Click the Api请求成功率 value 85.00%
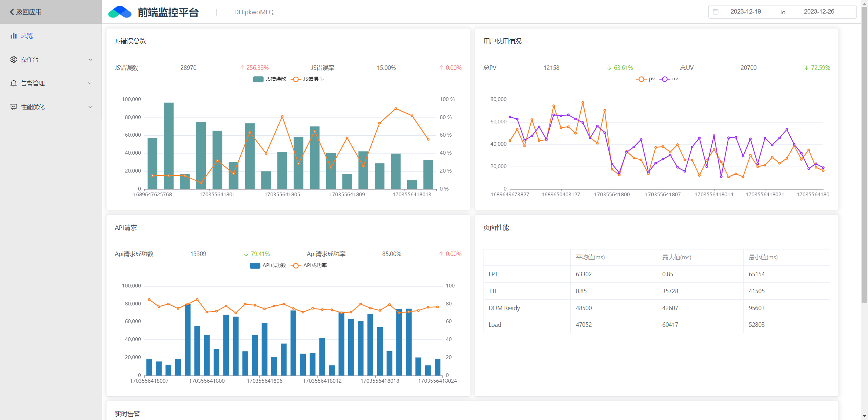This screenshot has height=420, width=868. [x=392, y=254]
